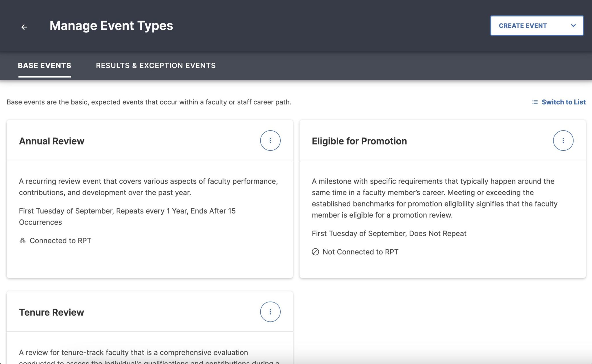This screenshot has height=364, width=592.
Task: Click the back arrow to leave Manage Event Types
Action: pyautogui.click(x=24, y=27)
